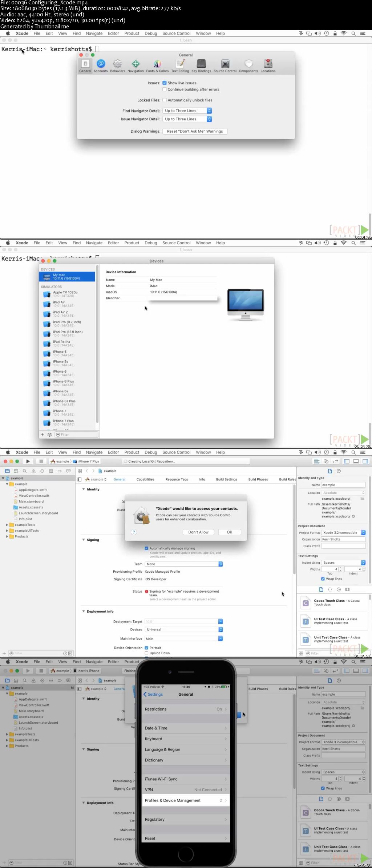Screen dimensions: 372x868
Task: Show the Assistant editor in the iPhone 7 Plus Xcode window
Action: coord(326,461)
